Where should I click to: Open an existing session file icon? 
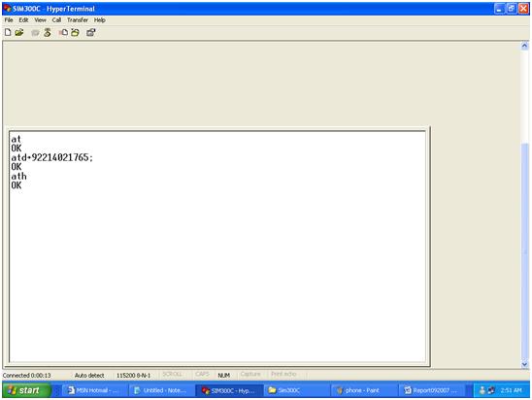pyautogui.click(x=19, y=33)
